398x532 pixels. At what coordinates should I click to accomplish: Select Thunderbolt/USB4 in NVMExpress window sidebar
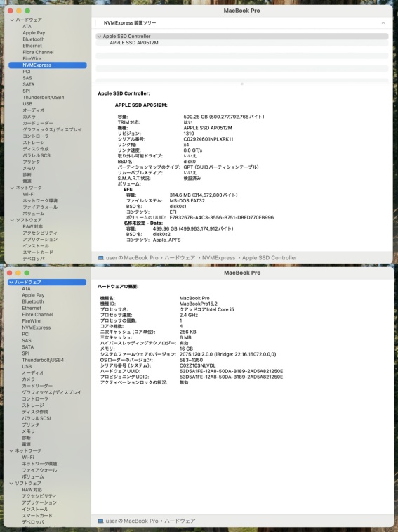tap(44, 98)
